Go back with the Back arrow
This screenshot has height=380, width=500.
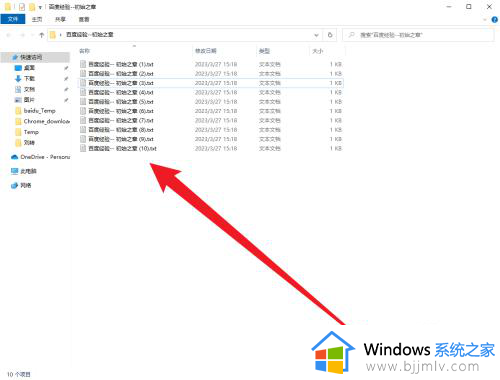(9, 35)
